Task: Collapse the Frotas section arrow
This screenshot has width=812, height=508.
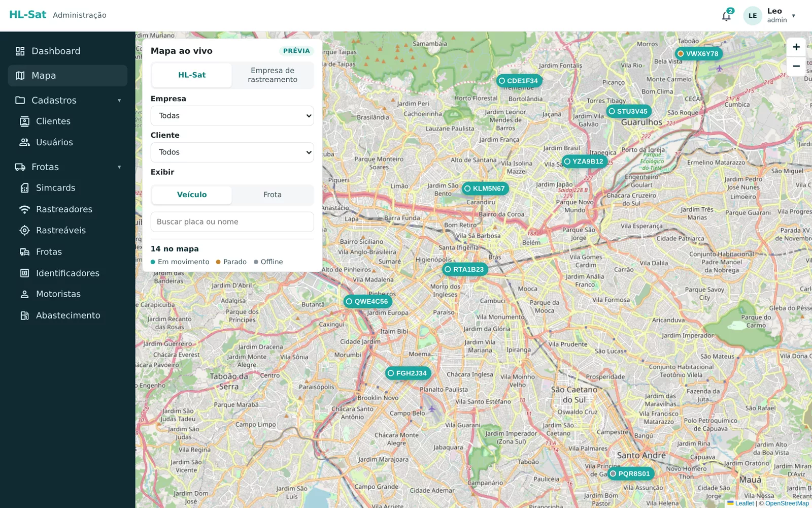Action: tap(119, 167)
